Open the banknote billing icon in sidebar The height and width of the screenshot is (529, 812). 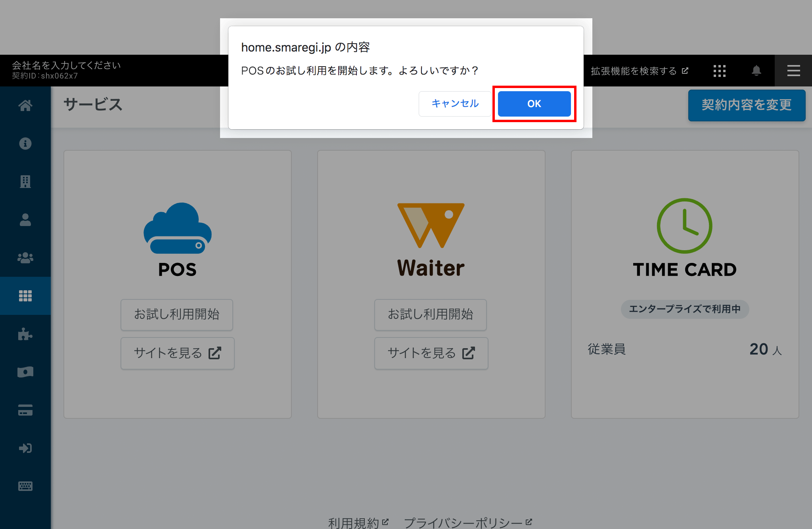point(25,372)
